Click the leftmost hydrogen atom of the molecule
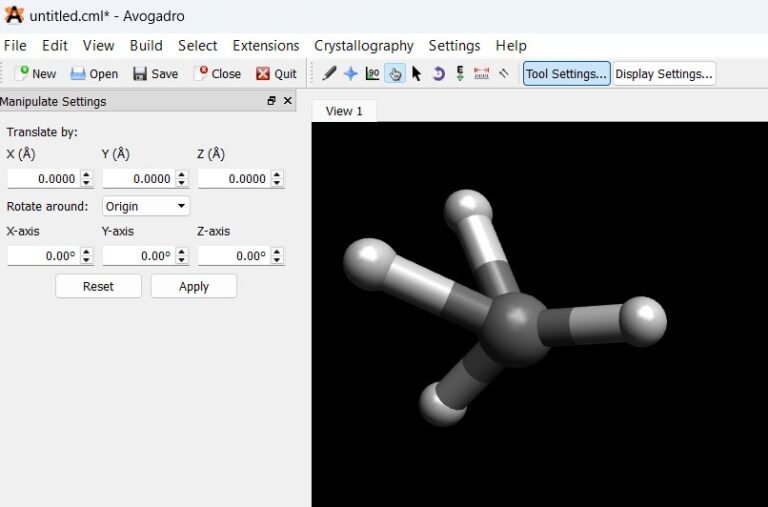The height and width of the screenshot is (507, 768). pos(369,264)
